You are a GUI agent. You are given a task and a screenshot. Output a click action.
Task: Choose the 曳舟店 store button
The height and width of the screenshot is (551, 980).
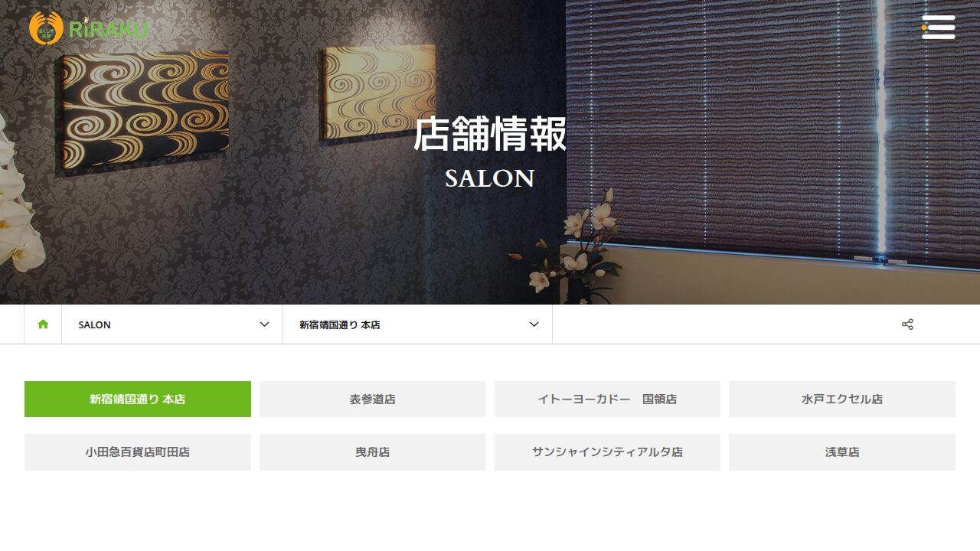(372, 452)
